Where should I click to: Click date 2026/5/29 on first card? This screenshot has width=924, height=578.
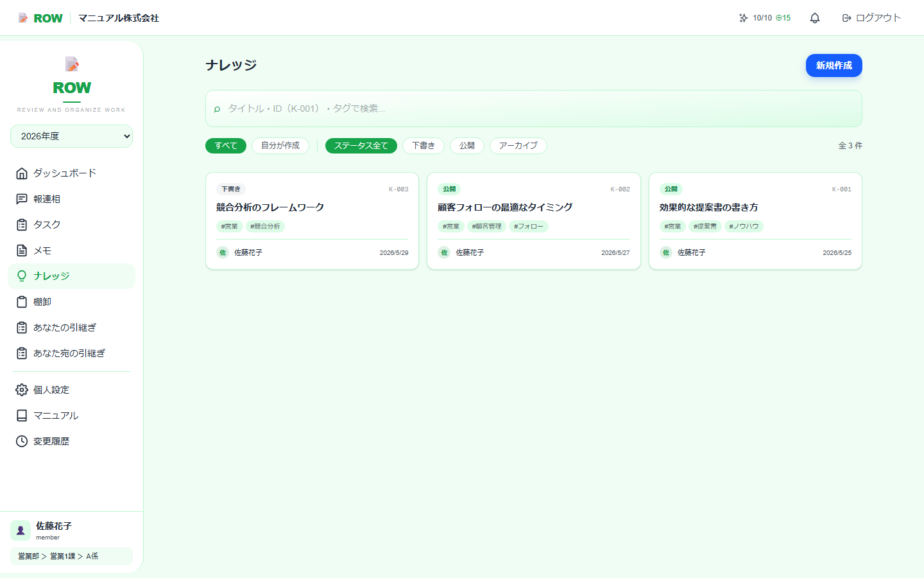(x=394, y=253)
